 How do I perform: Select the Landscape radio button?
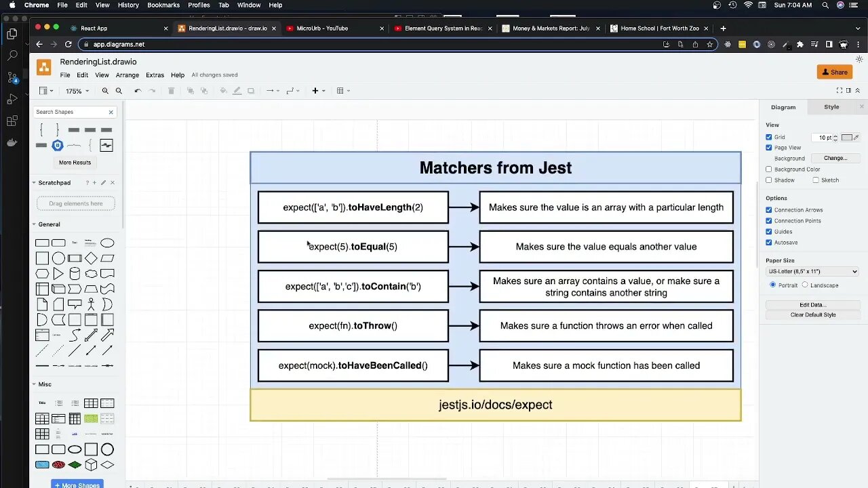pos(805,285)
